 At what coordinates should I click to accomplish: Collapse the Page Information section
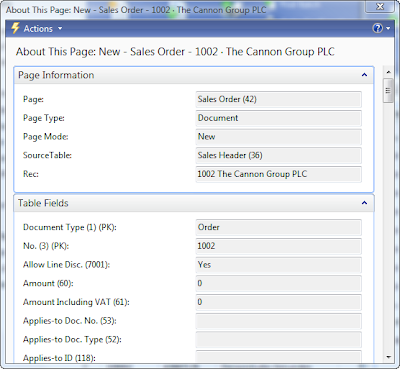(x=364, y=75)
